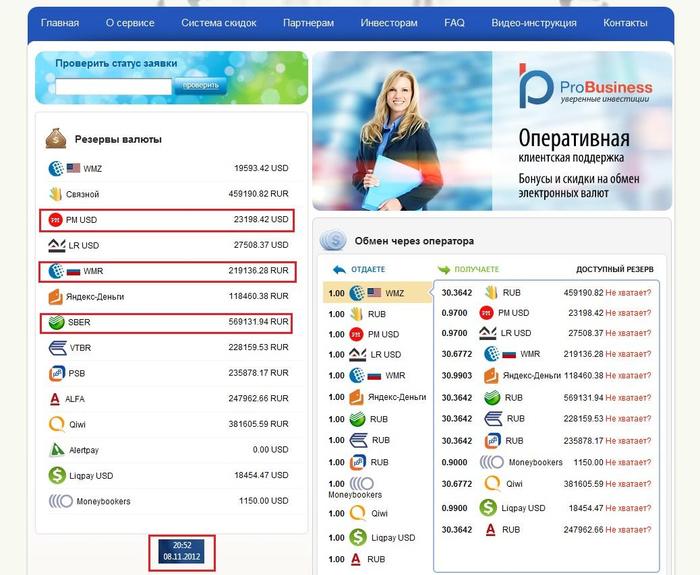Click the first Не хватает? link for RUB
This screenshot has height=575, width=700.
(x=627, y=293)
